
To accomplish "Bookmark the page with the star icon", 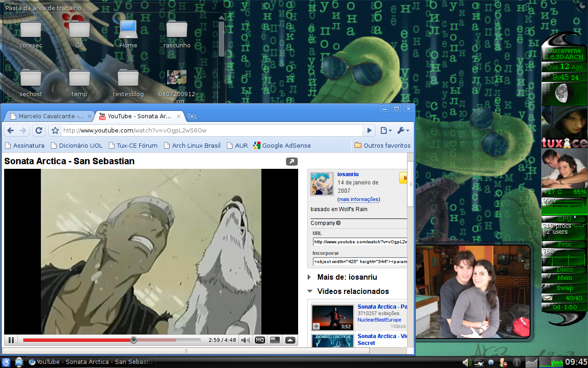I will point(55,130).
